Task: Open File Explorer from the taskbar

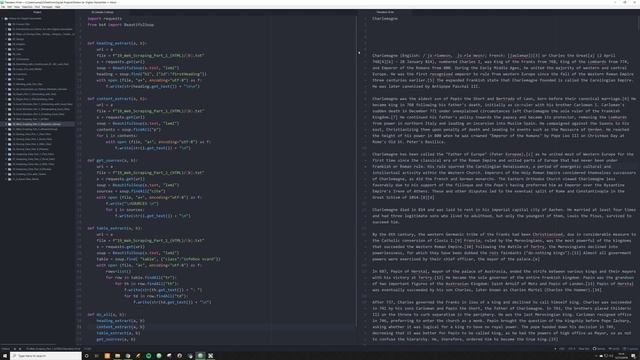Action: [x=118, y=356]
